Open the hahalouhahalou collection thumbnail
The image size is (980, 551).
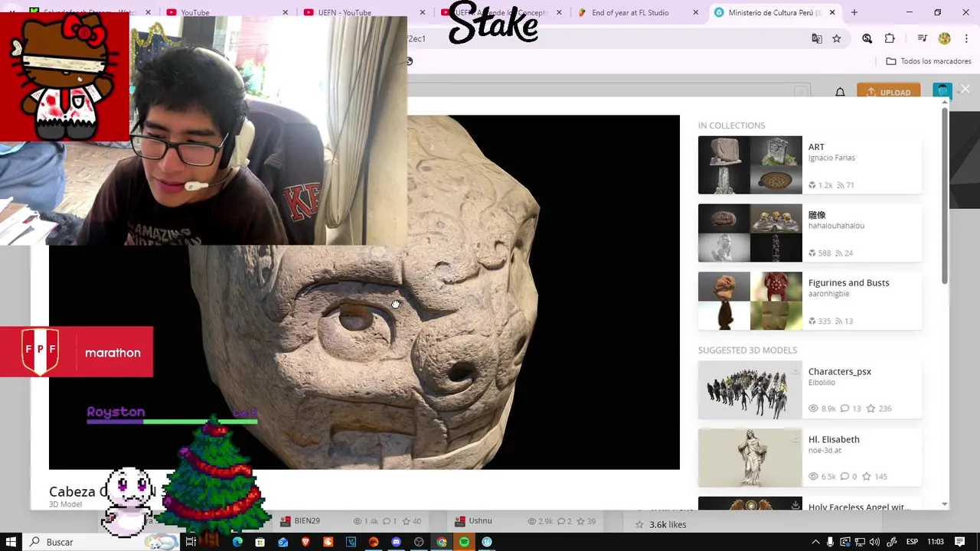tap(750, 233)
